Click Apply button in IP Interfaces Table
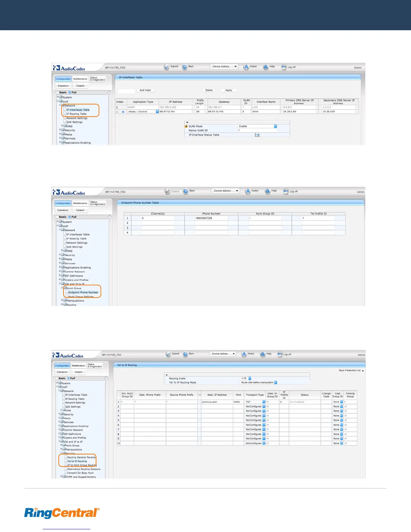Screen dimensions: 411x532 tap(229, 90)
